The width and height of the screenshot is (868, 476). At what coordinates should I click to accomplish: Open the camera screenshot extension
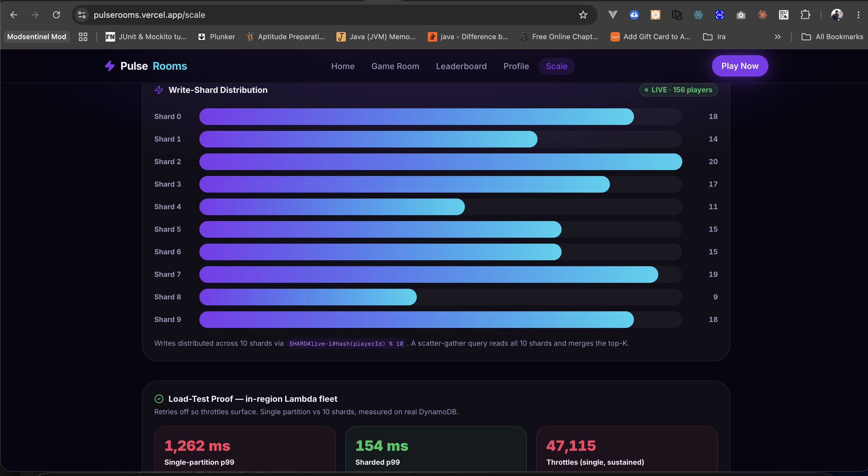point(741,15)
